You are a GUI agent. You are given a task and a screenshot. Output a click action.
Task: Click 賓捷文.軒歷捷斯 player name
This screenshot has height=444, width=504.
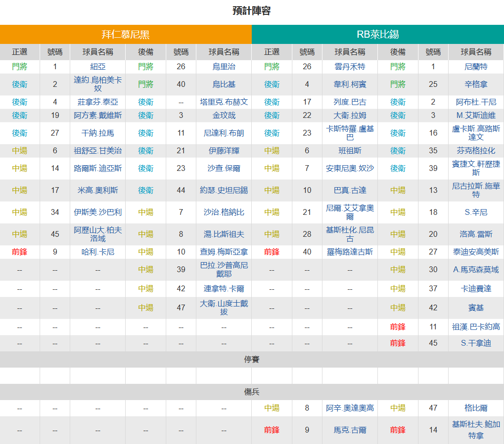coord(476,169)
